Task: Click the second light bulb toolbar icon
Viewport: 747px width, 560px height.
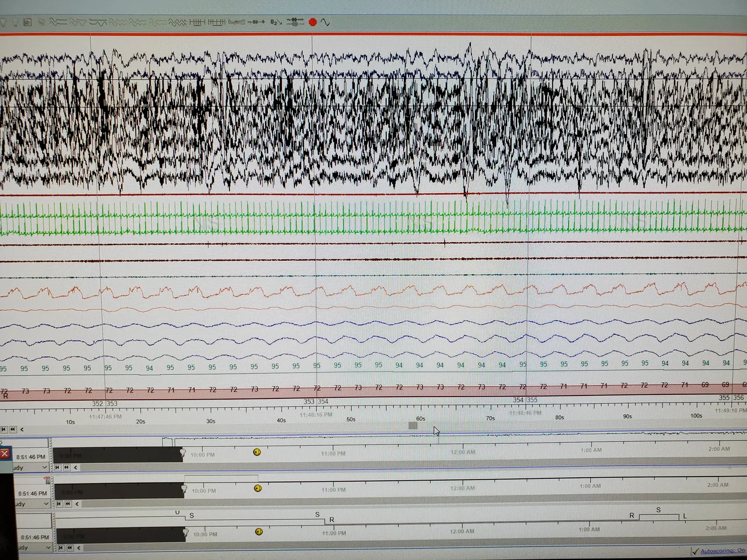Action: 15,22
